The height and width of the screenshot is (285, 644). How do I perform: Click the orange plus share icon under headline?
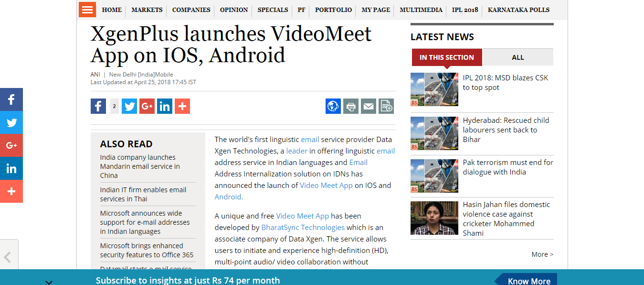182,106
